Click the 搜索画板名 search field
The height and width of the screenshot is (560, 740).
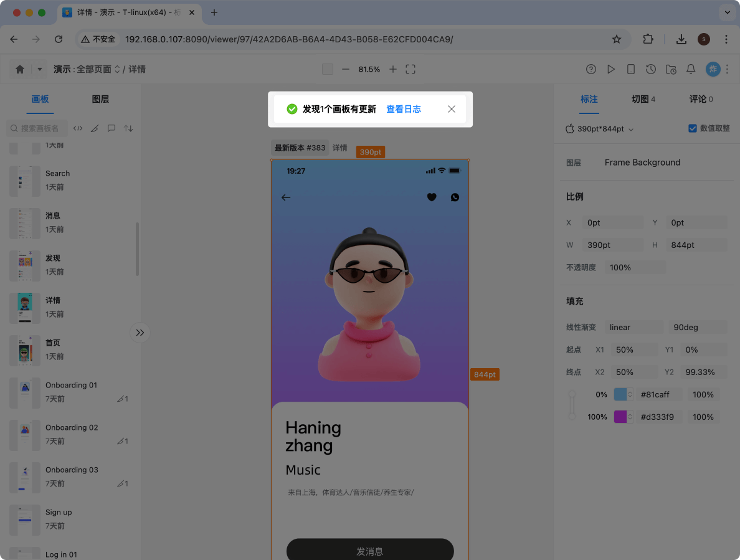click(x=37, y=128)
